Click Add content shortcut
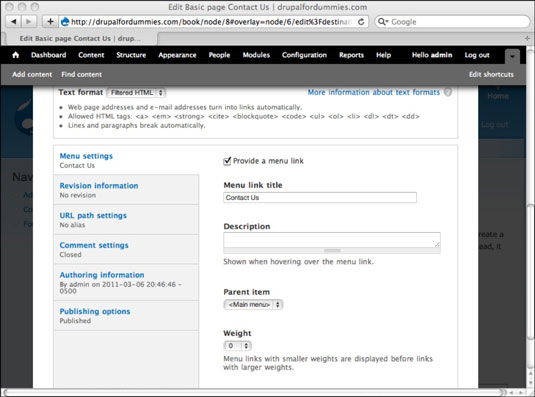535x397 pixels. click(32, 74)
